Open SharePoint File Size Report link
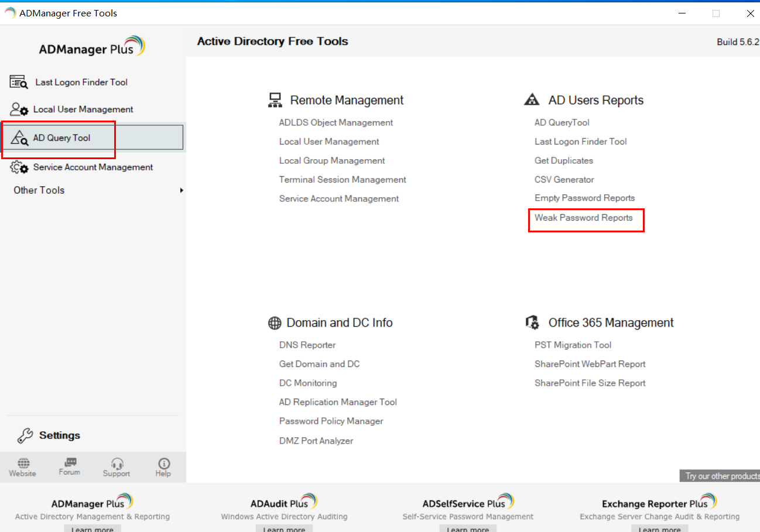 point(590,383)
